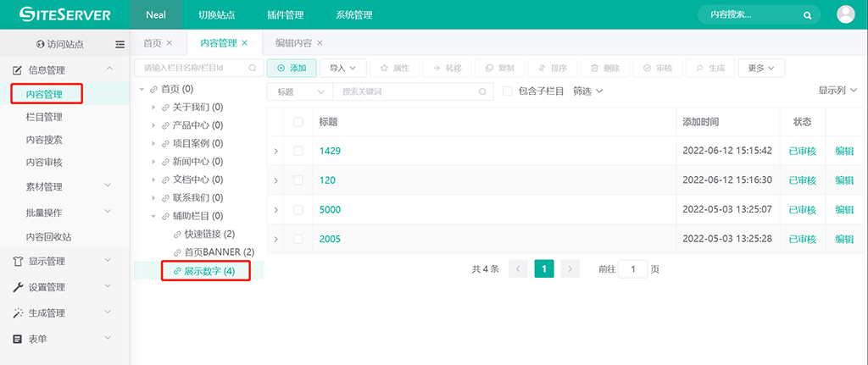Close the 首页 tab
868x365 pixels.
click(x=170, y=43)
